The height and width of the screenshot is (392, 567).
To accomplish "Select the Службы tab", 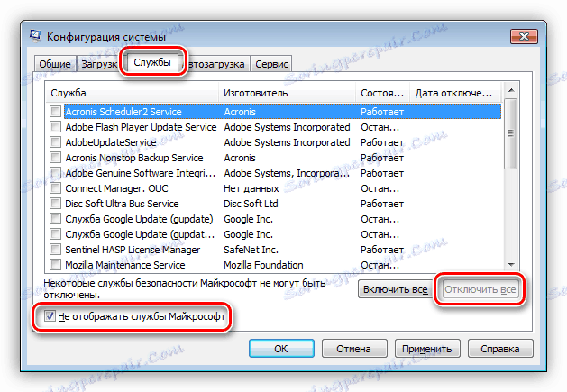I will (152, 62).
